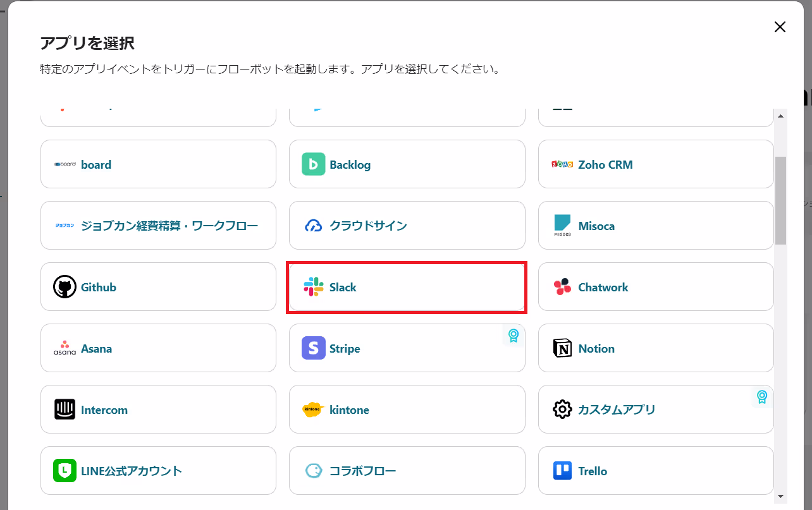Click the app list scrollbar thumb
812x510 pixels.
tap(780, 200)
